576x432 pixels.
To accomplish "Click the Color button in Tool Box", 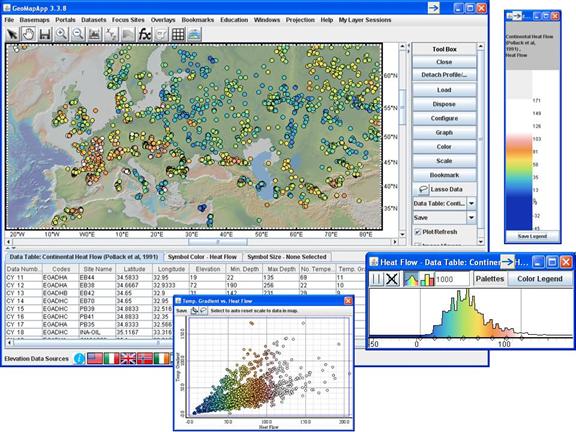I will (444, 147).
